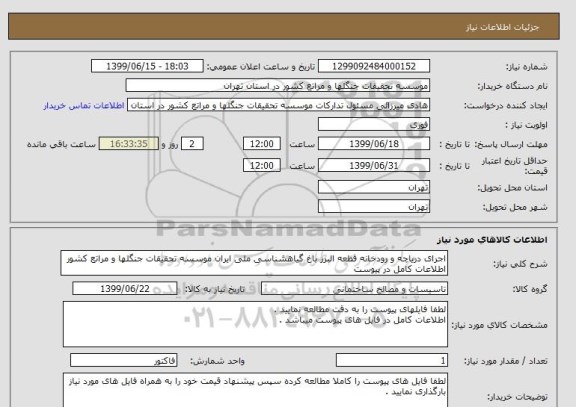576x407 pixels.
Task: Select the استان محل تحویل field تهران
Action: click(374, 187)
